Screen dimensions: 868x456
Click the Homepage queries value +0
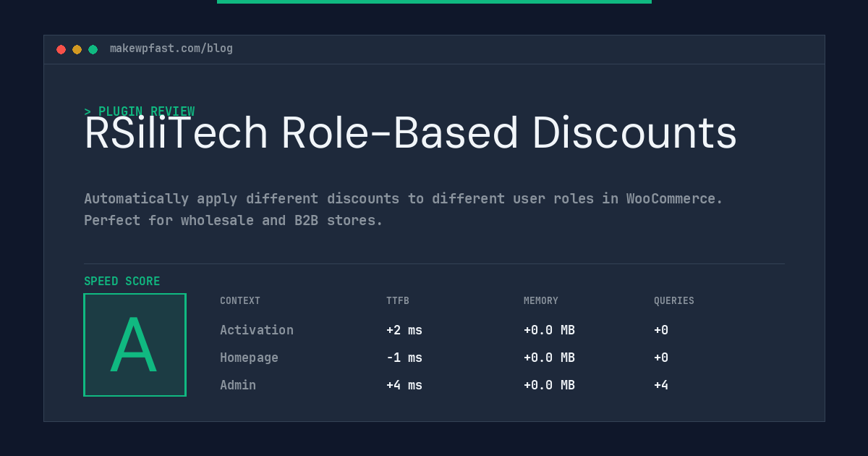[x=661, y=358]
